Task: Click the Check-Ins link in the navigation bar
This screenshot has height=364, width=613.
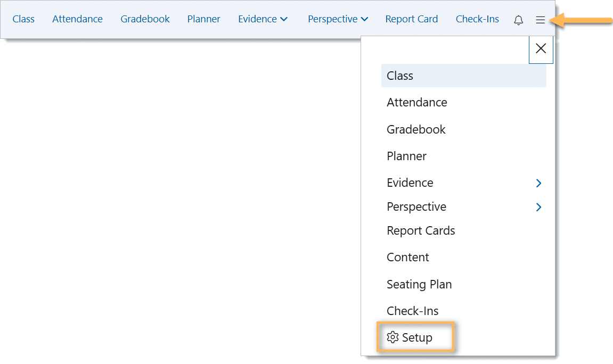Action: [x=477, y=19]
